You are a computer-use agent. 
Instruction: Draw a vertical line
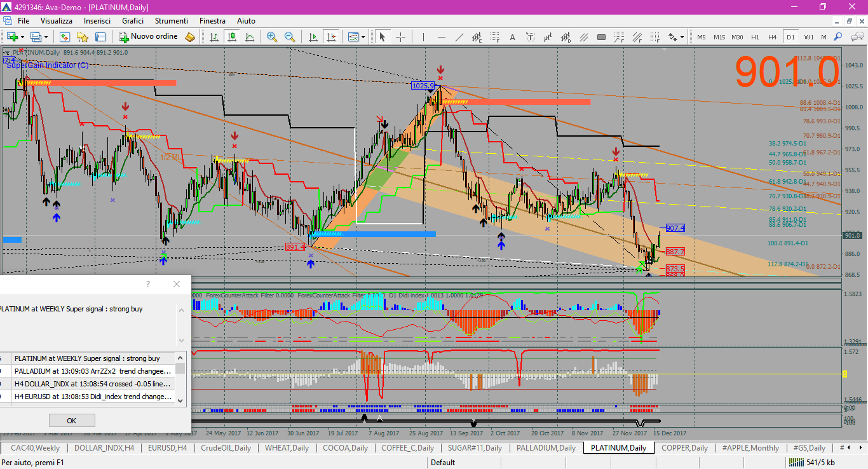click(423, 37)
